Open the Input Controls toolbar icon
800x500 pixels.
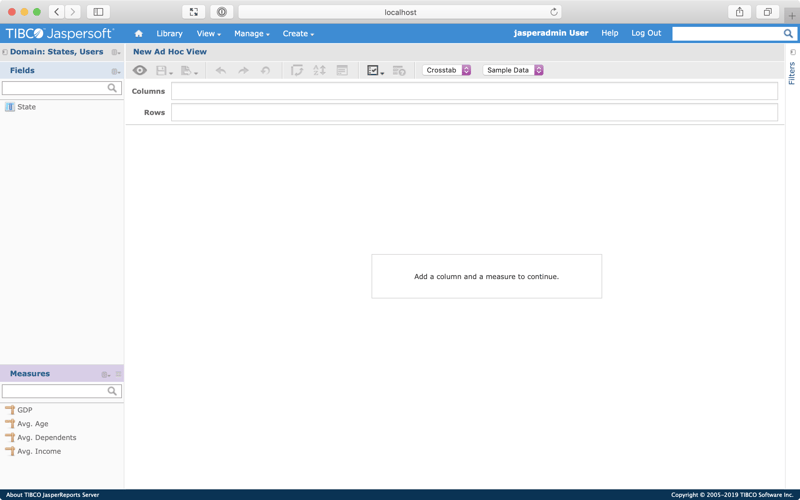342,70
